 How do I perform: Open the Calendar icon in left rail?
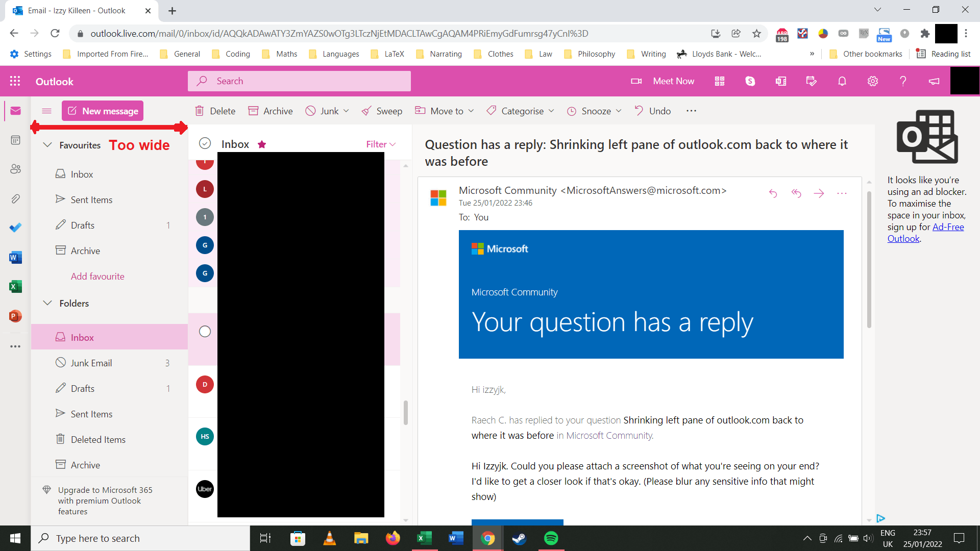point(15,140)
